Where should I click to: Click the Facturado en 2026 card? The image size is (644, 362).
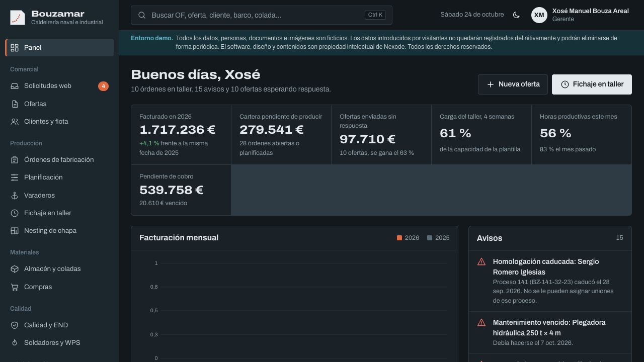pyautogui.click(x=181, y=135)
